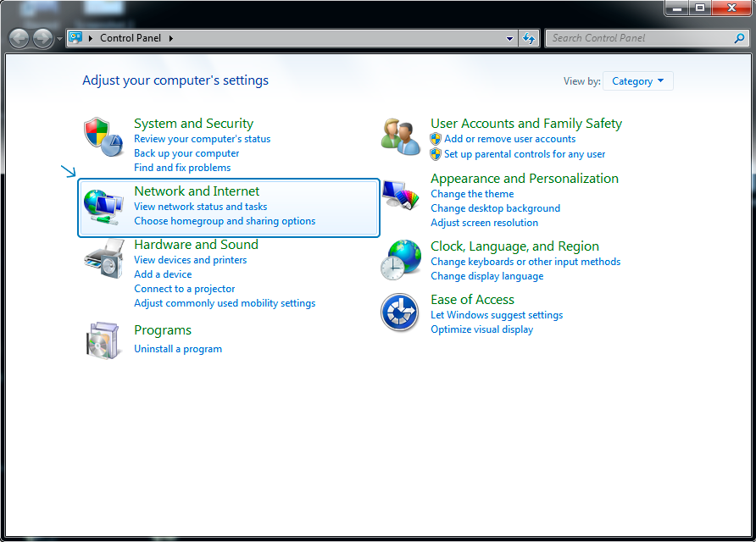
Task: Open the User Accounts people icon
Action: coord(400,137)
